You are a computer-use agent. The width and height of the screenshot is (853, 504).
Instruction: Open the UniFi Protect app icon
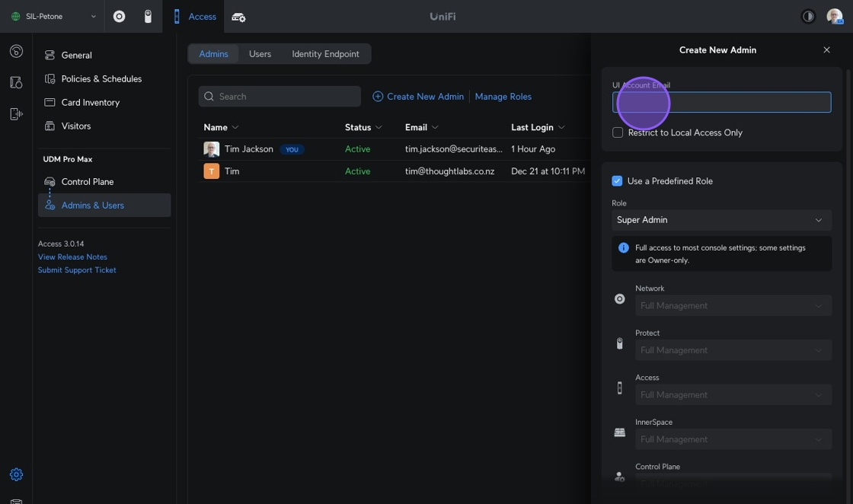pyautogui.click(x=148, y=16)
